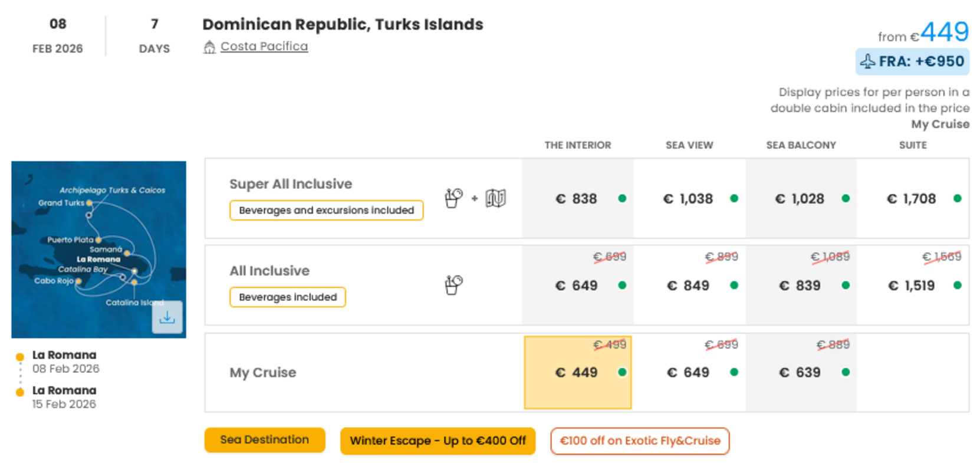Click the beverages icon in Super All Inclusive row
Viewport: 980px width, 472px height.
[453, 198]
